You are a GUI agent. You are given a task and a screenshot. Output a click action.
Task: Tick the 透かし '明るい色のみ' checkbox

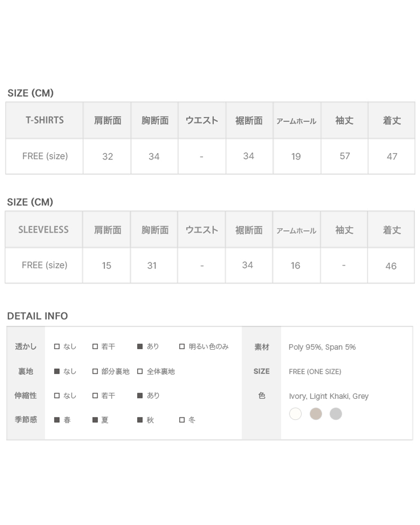(182, 347)
